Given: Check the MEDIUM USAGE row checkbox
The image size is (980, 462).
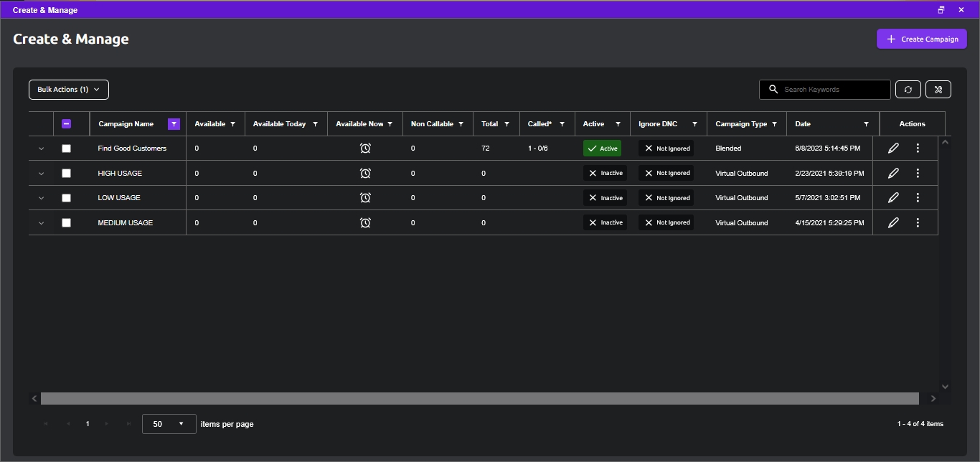Looking at the screenshot, I should (x=67, y=222).
